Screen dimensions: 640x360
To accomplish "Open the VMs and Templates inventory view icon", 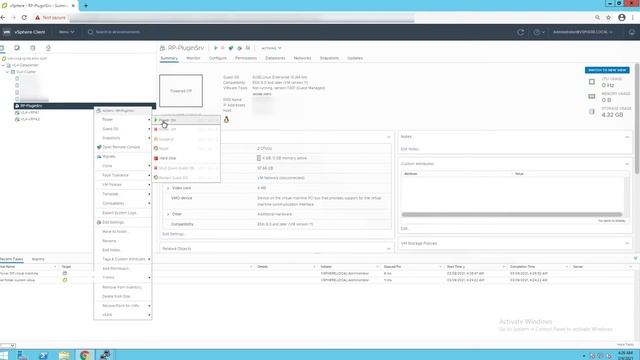I will (x=17, y=48).
